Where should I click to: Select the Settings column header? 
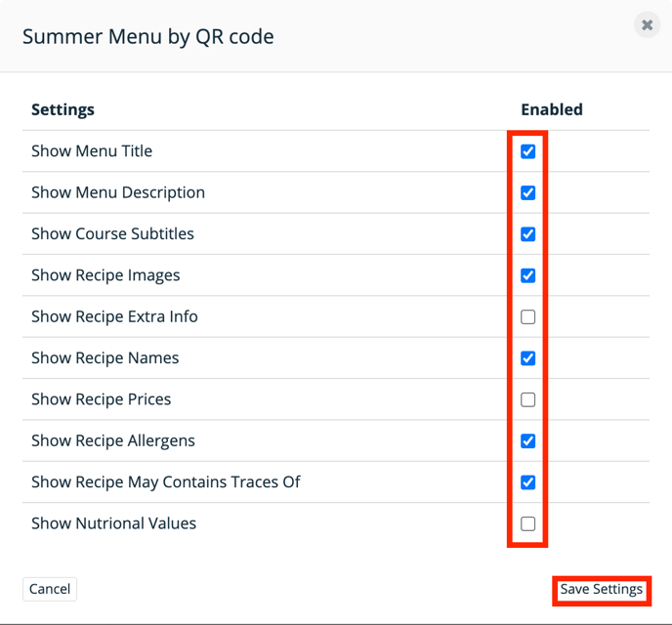click(63, 110)
